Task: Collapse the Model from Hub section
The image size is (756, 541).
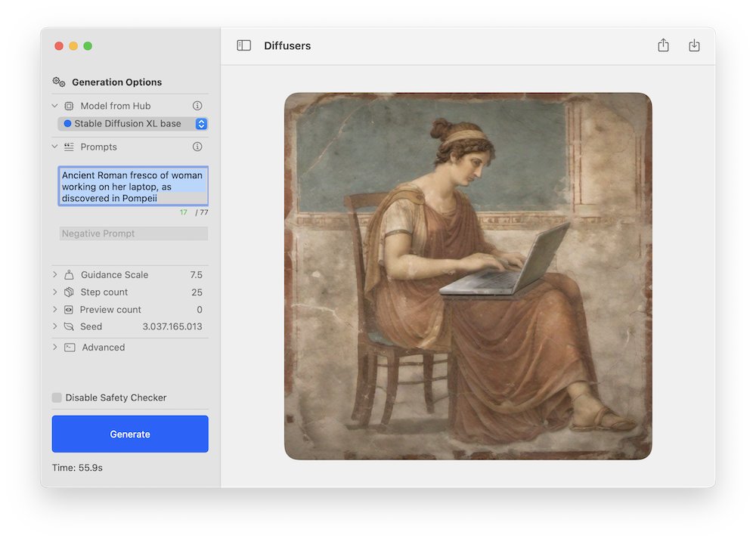Action: click(x=55, y=106)
